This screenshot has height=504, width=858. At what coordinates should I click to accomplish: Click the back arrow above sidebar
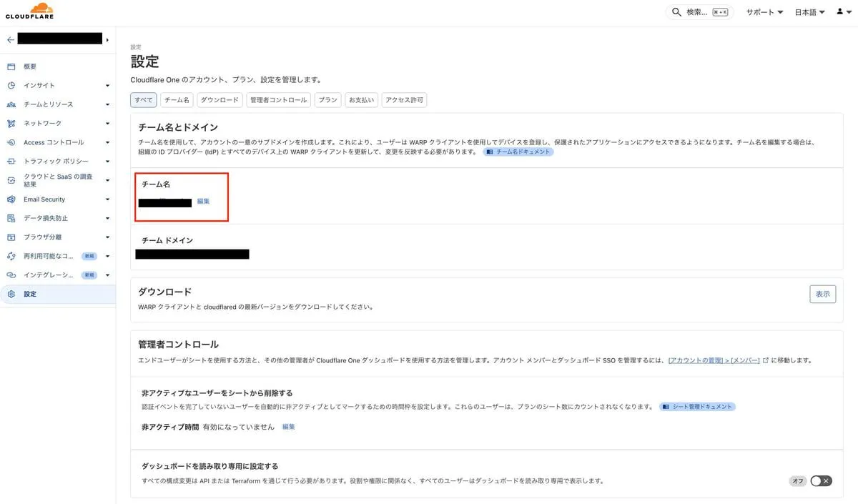click(x=10, y=39)
